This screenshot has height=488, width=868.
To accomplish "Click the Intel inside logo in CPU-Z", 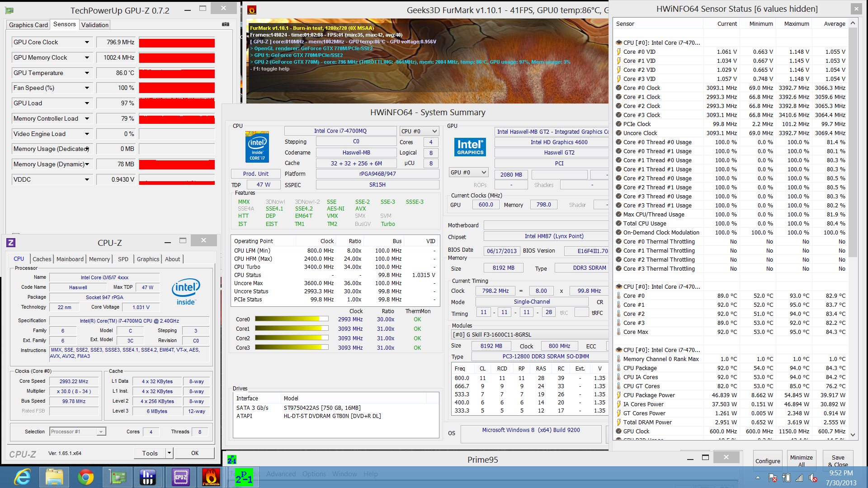I will click(186, 291).
